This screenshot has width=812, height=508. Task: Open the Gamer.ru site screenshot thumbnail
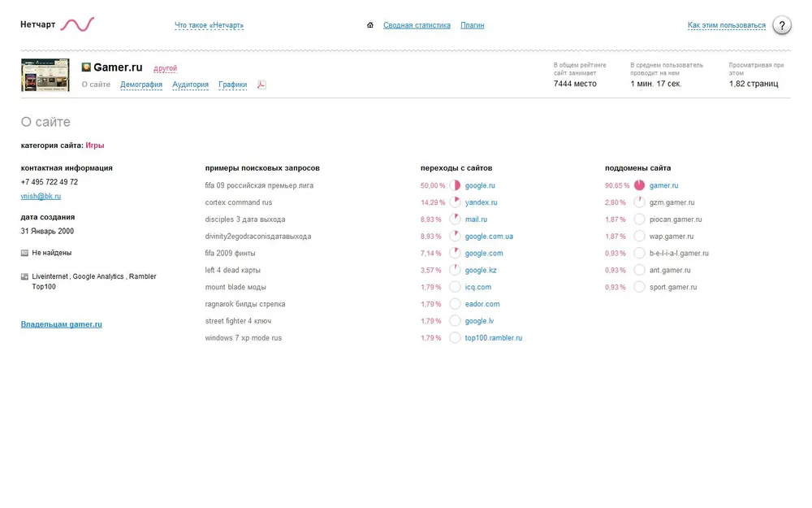(x=45, y=75)
